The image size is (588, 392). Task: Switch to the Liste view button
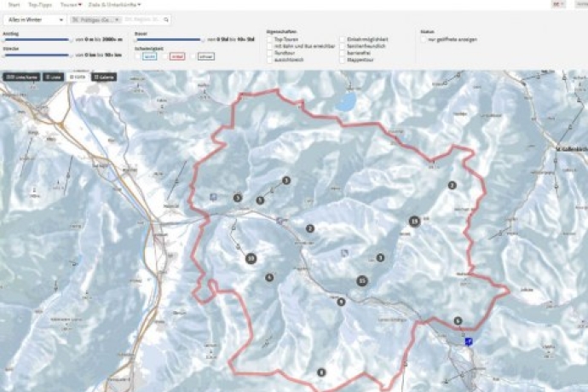pyautogui.click(x=53, y=77)
